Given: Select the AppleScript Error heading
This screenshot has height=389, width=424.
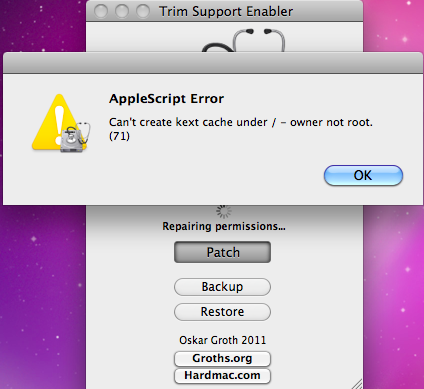Looking at the screenshot, I should coord(166,99).
